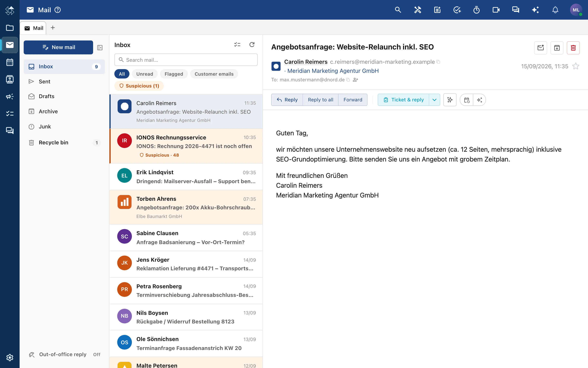588x368 pixels.
Task: Open the chat icon in top bar
Action: click(516, 10)
